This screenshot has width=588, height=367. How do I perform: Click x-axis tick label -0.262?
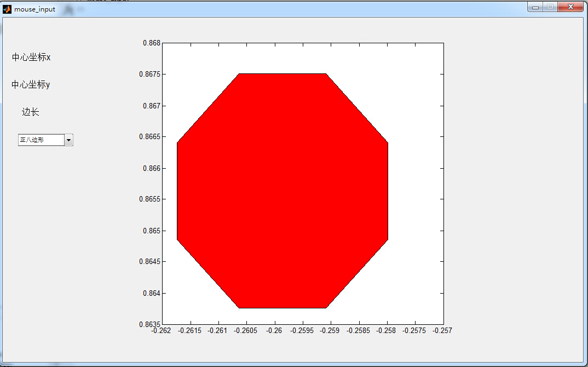161,331
